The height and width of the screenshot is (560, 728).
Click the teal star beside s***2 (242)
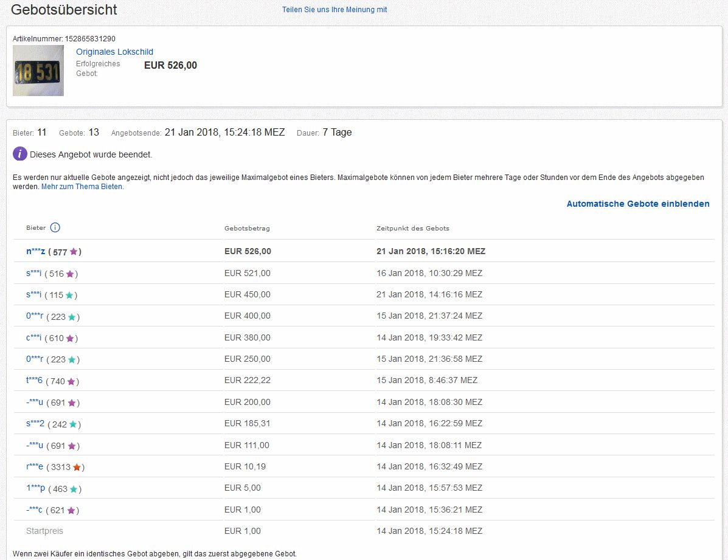[73, 424]
